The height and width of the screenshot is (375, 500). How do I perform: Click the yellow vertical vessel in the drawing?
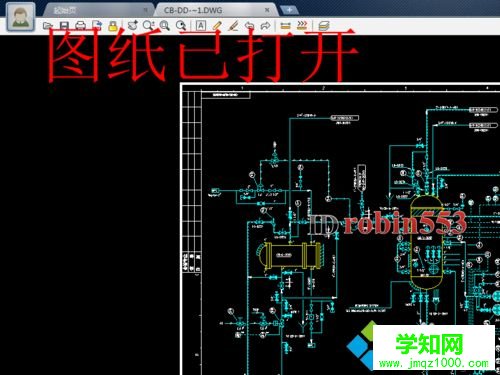426,243
